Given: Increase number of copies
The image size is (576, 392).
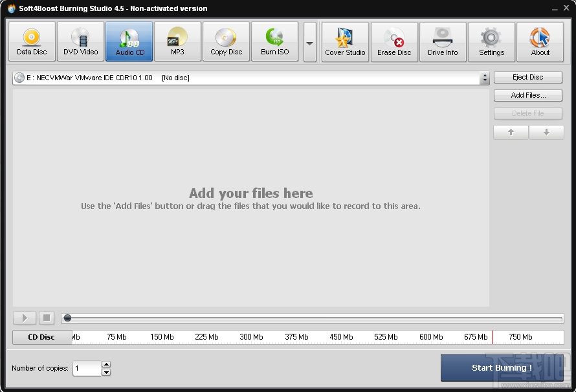Looking at the screenshot, I should pos(106,364).
